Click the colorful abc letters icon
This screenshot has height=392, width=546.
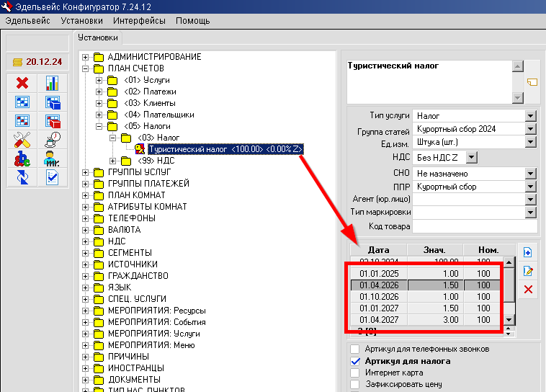click(22, 159)
